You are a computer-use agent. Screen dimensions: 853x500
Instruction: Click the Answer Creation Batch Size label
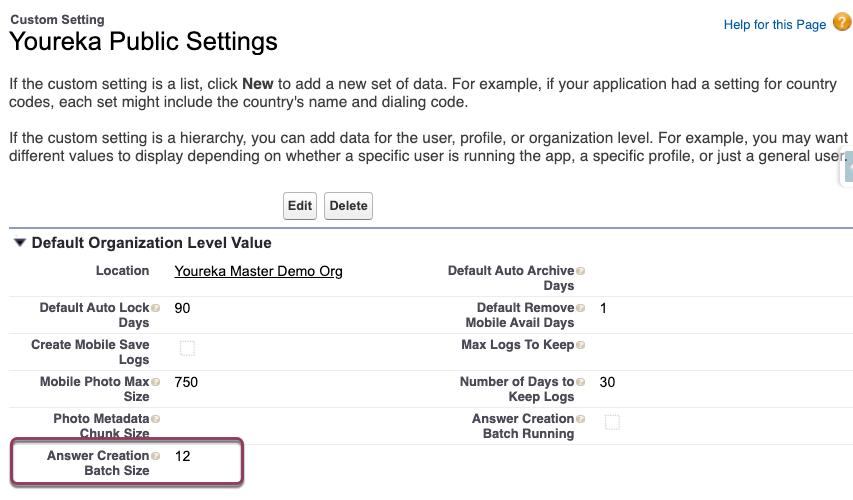pyautogui.click(x=98, y=463)
